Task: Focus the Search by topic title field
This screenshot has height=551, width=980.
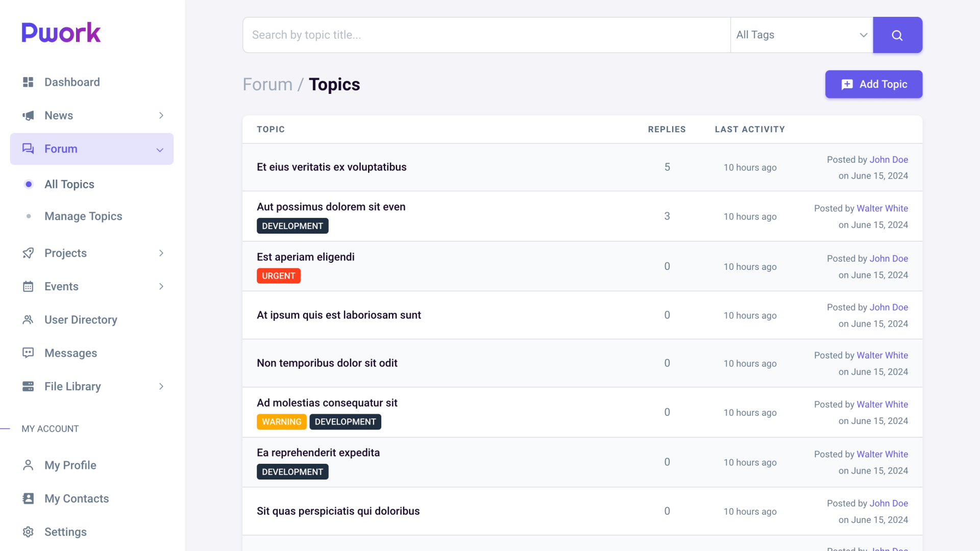Action: coord(486,35)
